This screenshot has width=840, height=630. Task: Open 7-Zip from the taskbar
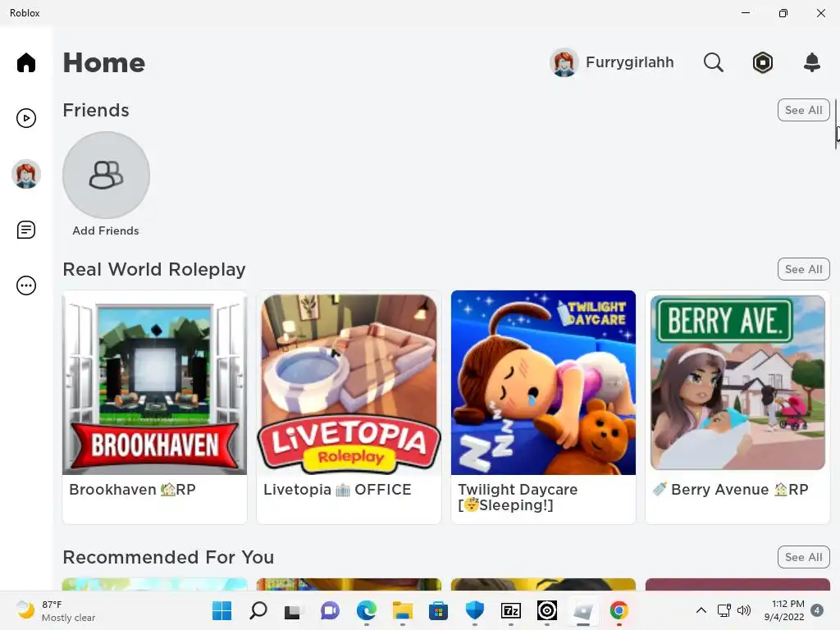(x=510, y=610)
